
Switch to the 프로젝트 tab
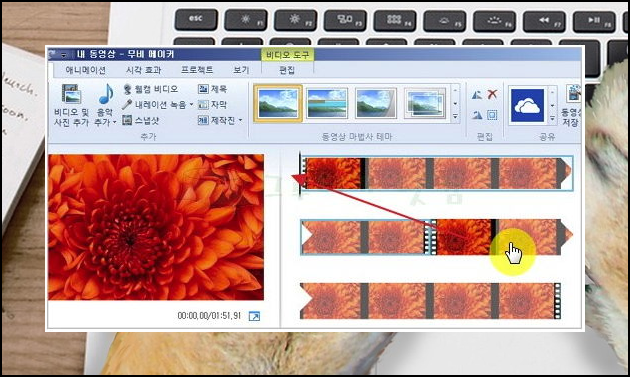[x=197, y=70]
